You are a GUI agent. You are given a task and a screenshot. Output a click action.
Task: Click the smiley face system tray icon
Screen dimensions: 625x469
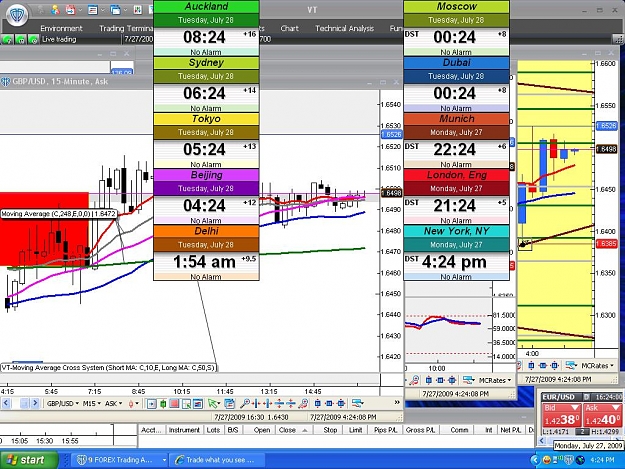[x=547, y=460]
